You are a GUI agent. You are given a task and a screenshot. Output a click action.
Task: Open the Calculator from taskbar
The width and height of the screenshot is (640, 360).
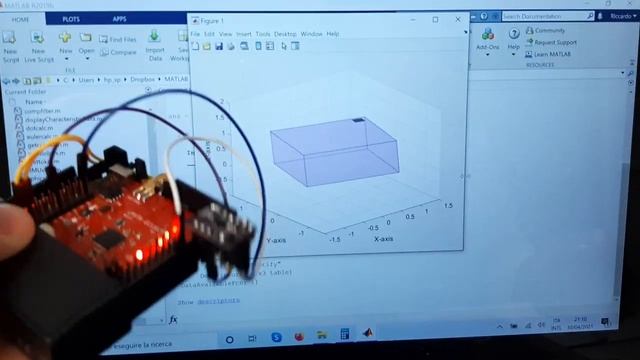345,334
